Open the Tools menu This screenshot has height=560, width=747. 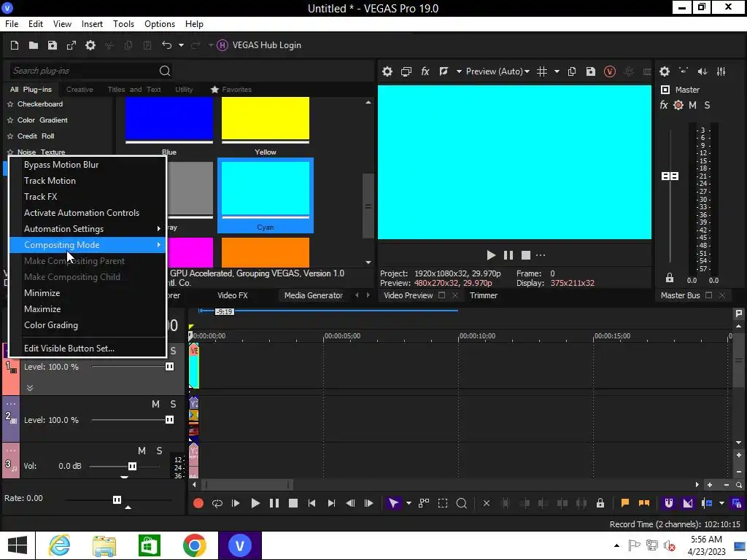pyautogui.click(x=123, y=24)
